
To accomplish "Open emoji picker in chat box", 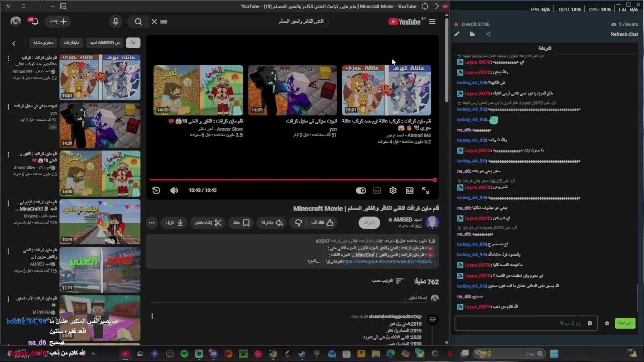I will point(590,323).
